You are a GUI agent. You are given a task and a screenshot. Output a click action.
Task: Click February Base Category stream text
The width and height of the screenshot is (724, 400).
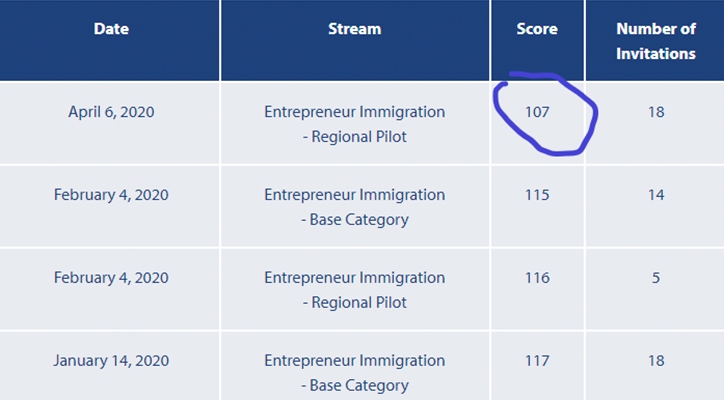[x=355, y=207]
